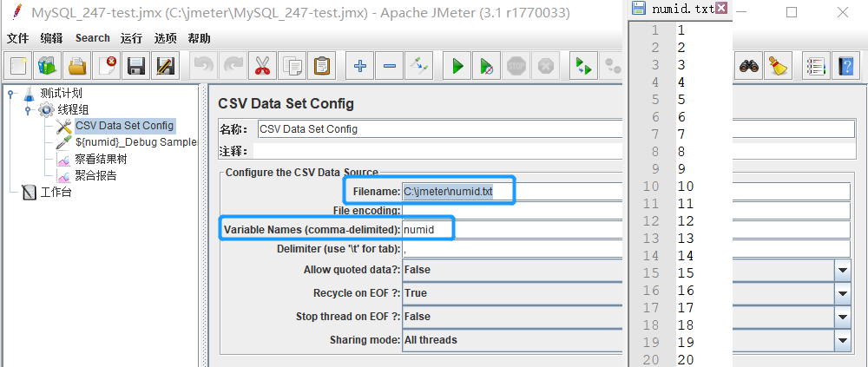This screenshot has width=868, height=367.
Task: Click the Redo arrow
Action: [233, 67]
